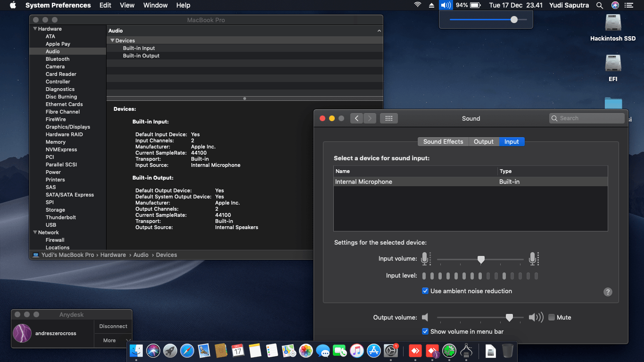Open Safari from the Dock
The width and height of the screenshot is (644, 362).
187,351
